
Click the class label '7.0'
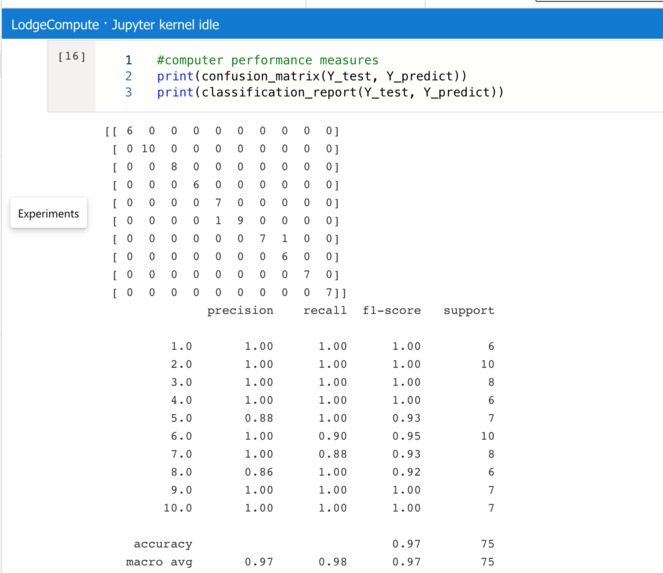pos(181,454)
